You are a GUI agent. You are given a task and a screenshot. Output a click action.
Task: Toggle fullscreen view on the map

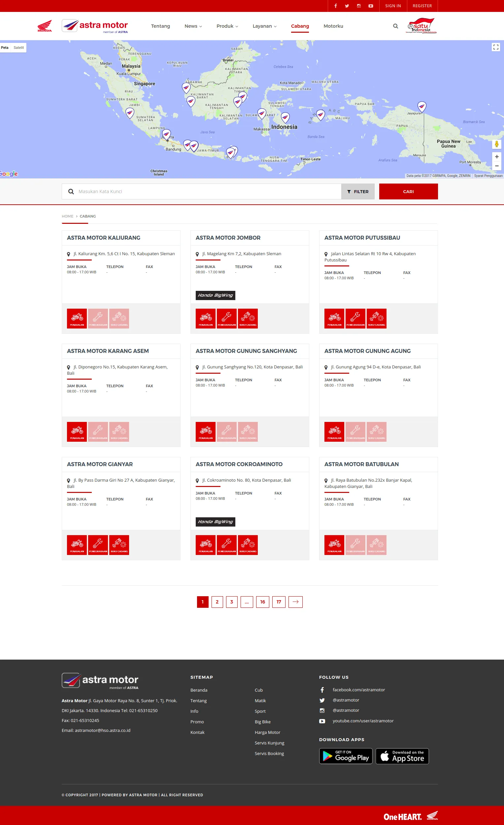496,47
